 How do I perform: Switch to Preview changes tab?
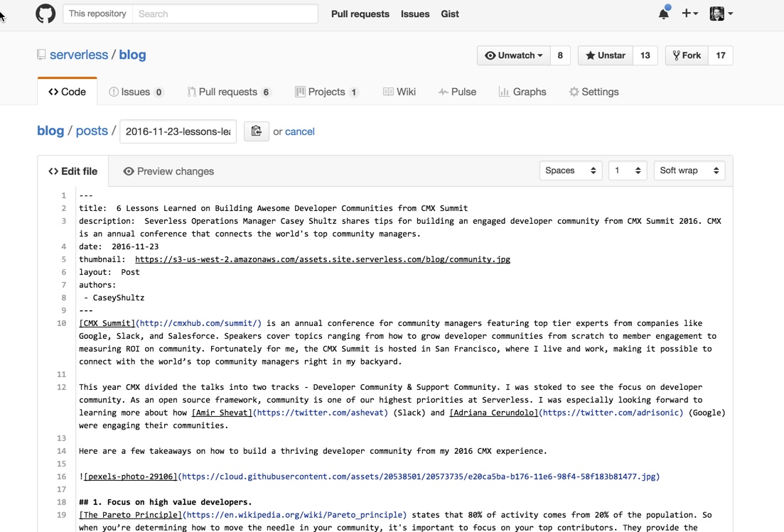pos(168,171)
